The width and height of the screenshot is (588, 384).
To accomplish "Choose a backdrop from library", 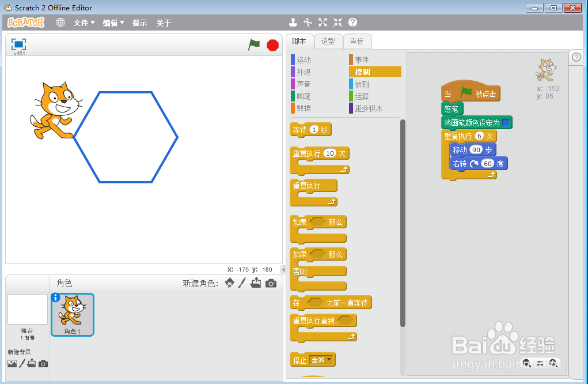I will point(12,363).
